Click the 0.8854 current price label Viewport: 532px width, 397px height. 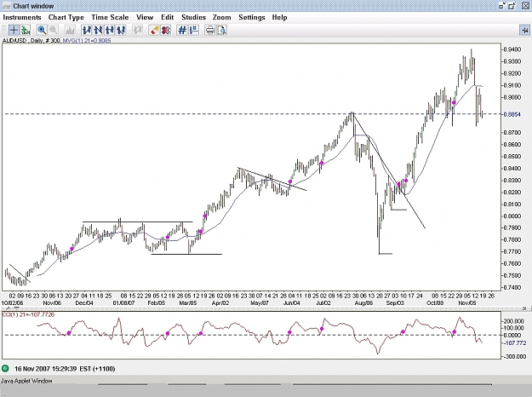click(512, 114)
